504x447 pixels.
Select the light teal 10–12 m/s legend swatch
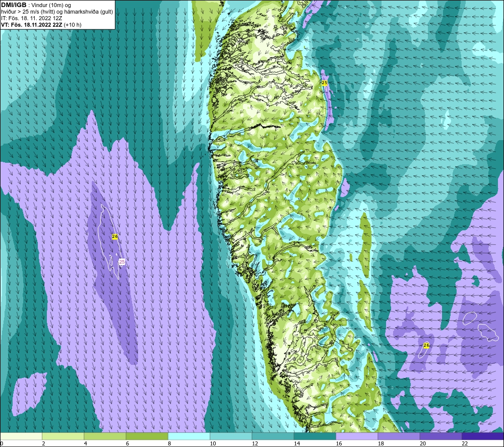(x=231, y=436)
